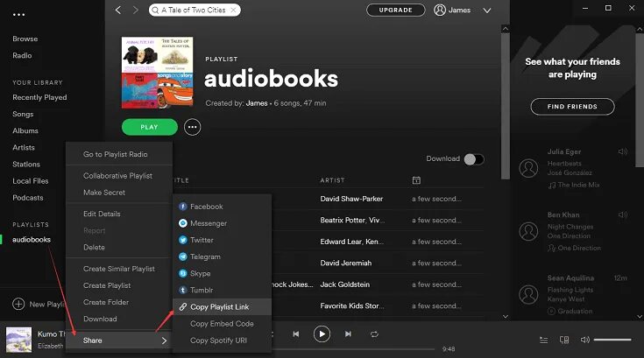Share playlist via the Messenger icon
Image resolution: width=644 pixels, height=358 pixels.
click(x=183, y=223)
